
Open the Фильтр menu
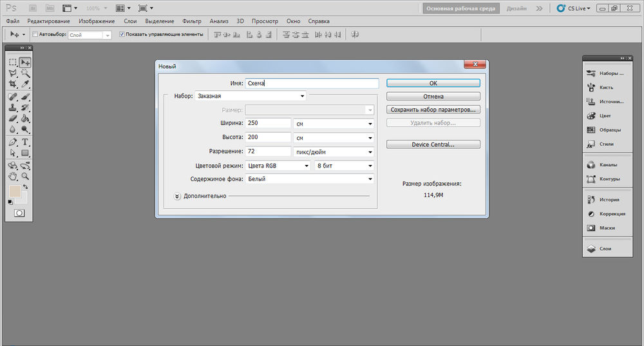[x=192, y=21]
